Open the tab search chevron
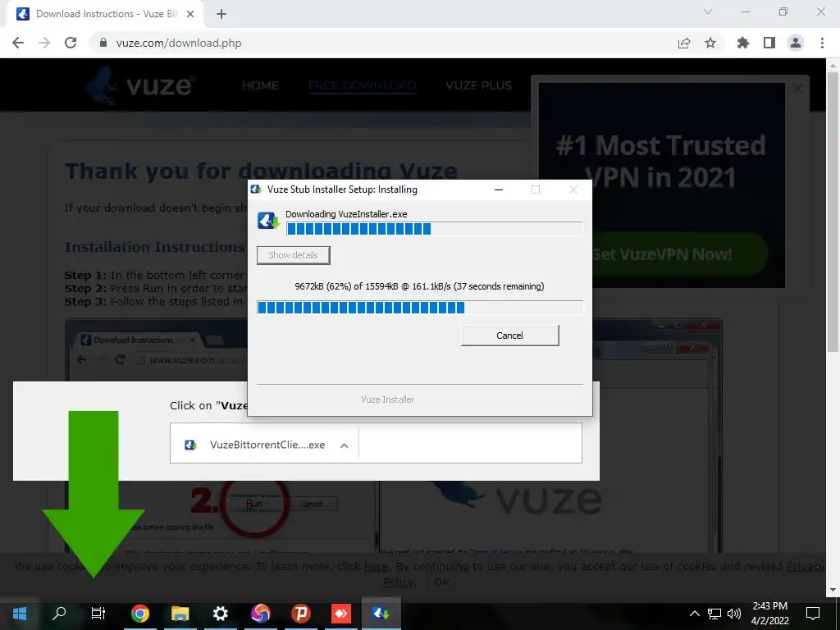The height and width of the screenshot is (630, 840). [708, 11]
